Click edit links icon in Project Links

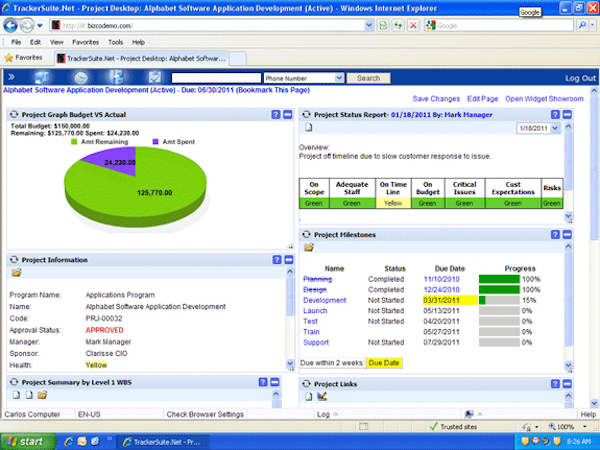tap(322, 396)
